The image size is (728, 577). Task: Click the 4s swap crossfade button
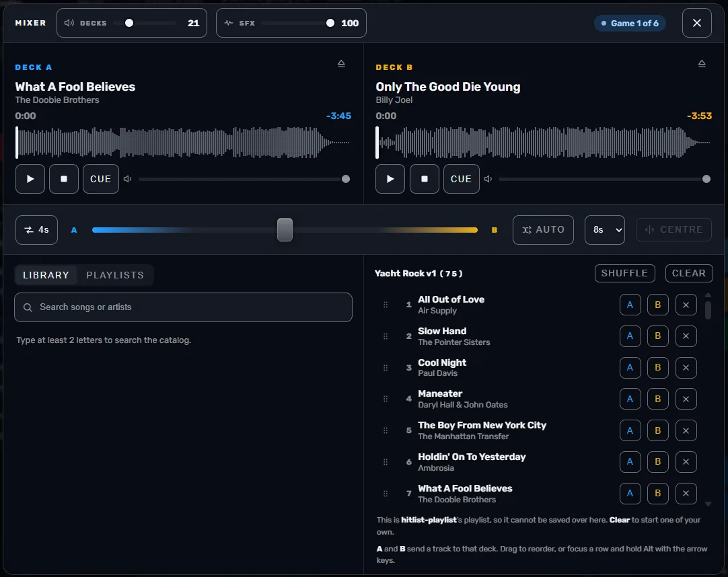37,230
